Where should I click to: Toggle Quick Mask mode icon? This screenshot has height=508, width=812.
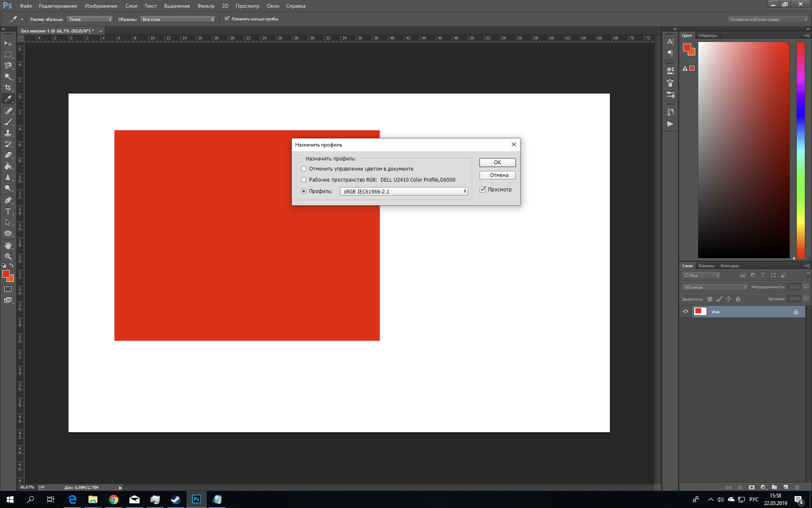(x=8, y=289)
